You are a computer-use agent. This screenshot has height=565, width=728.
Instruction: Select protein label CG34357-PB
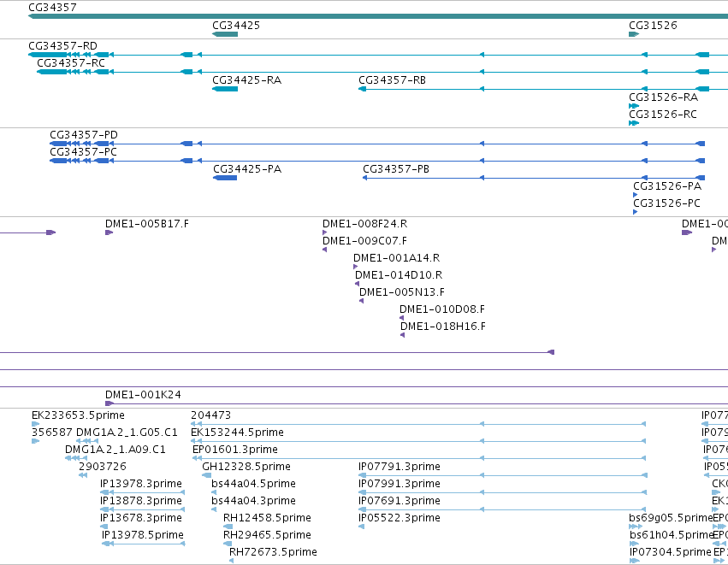396,169
